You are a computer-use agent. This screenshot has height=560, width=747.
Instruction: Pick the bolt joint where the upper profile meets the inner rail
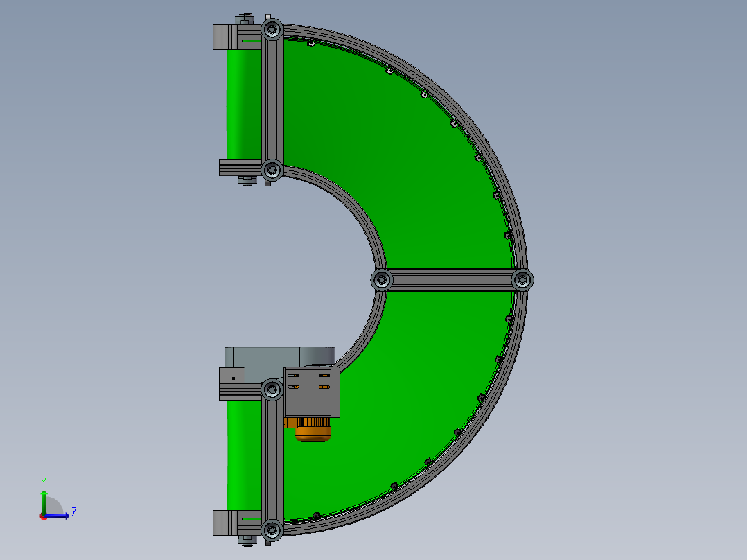[272, 170]
